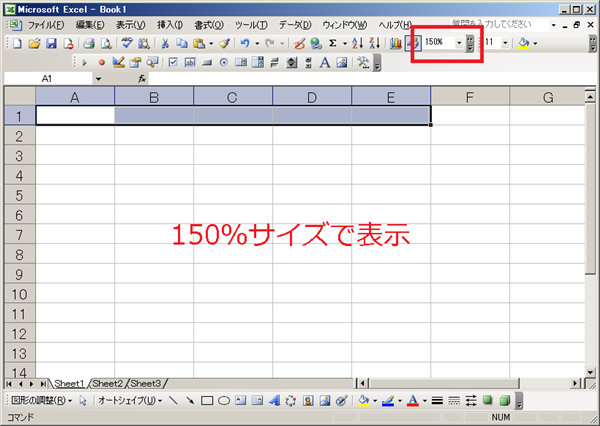The height and width of the screenshot is (426, 600).
Task: Expand the AutoSum functions dropdown arrow
Action: (x=345, y=43)
